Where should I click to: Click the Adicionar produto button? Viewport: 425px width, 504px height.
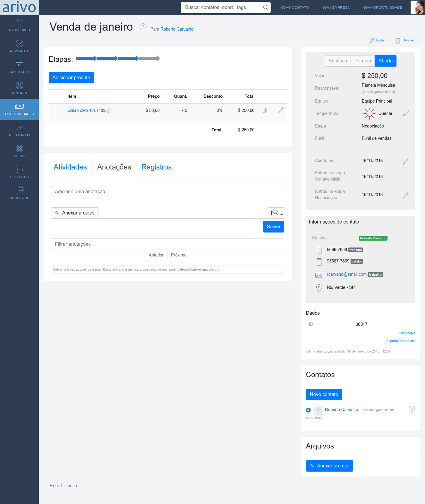tap(71, 78)
